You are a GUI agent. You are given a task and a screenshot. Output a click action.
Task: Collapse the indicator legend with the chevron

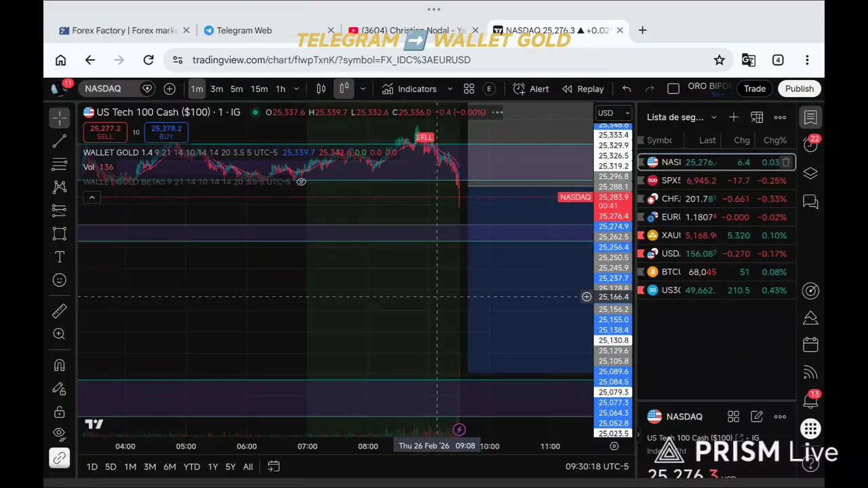92,197
